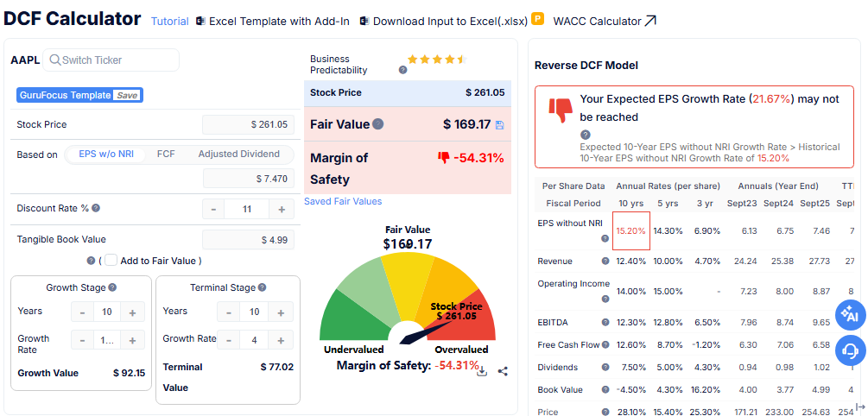Click the help icon for Price row
868x416 pixels.
pyautogui.click(x=605, y=413)
